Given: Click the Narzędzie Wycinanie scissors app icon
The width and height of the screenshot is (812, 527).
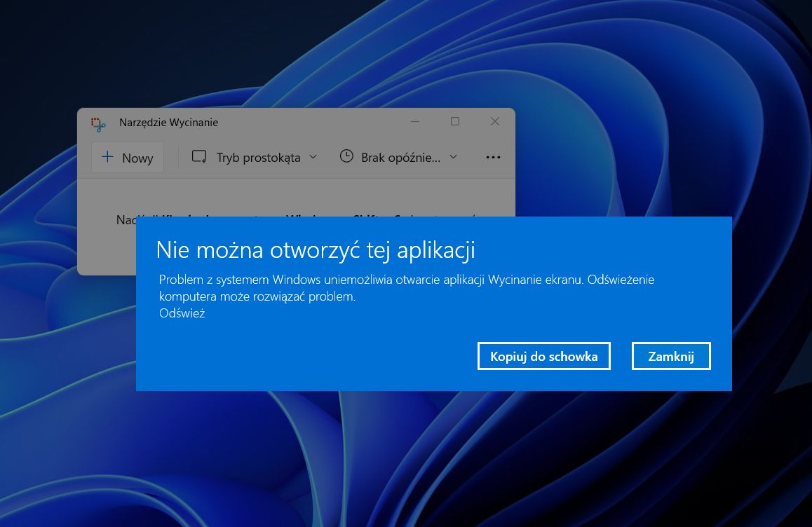Looking at the screenshot, I should [98, 124].
